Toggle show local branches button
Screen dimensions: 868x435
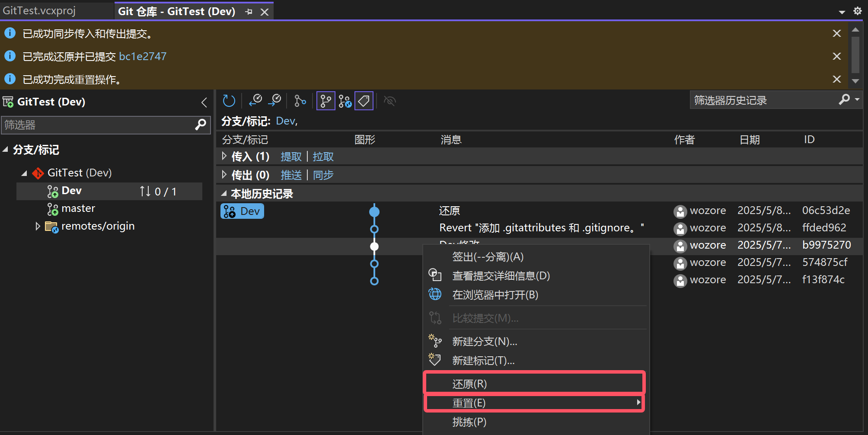(x=325, y=101)
